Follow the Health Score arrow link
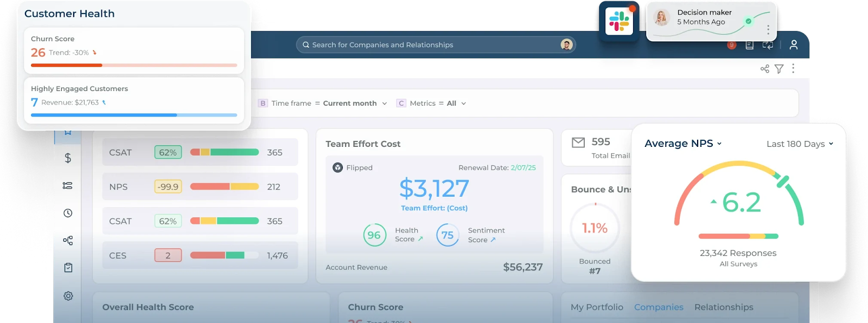The height and width of the screenshot is (323, 868). pos(420,239)
